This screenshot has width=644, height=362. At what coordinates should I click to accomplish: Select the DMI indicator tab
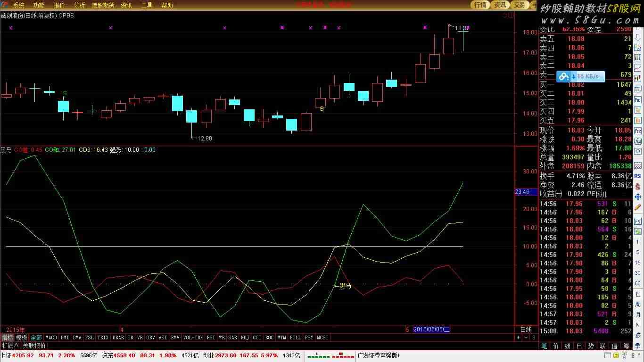tap(65, 337)
